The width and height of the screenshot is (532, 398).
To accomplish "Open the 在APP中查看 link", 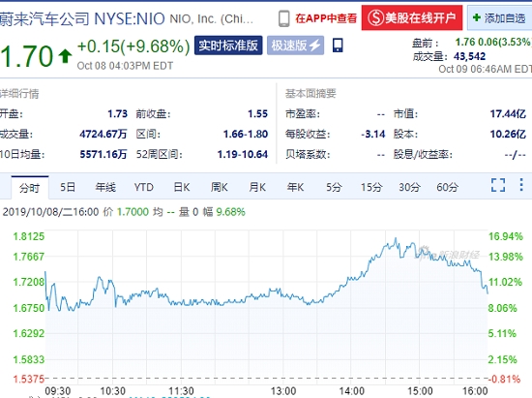I will pos(326,18).
